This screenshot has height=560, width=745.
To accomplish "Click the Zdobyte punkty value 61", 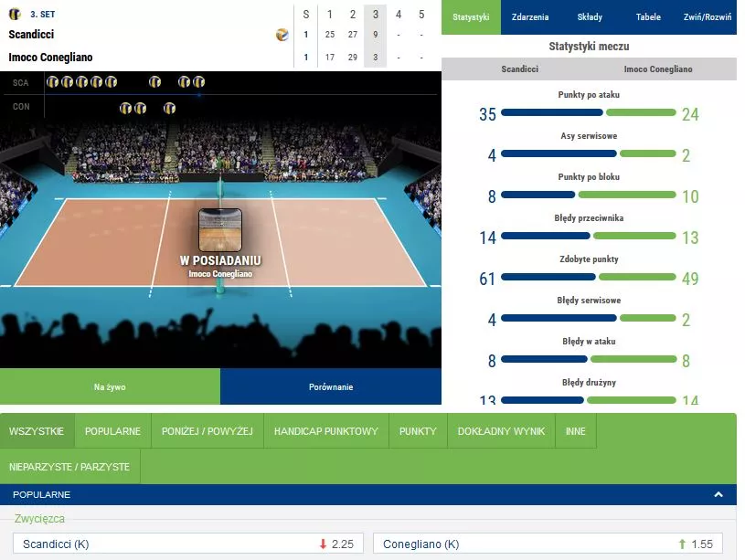I will [487, 279].
